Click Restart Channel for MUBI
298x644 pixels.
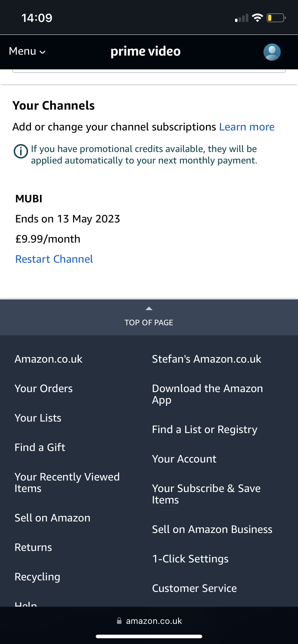coord(54,259)
